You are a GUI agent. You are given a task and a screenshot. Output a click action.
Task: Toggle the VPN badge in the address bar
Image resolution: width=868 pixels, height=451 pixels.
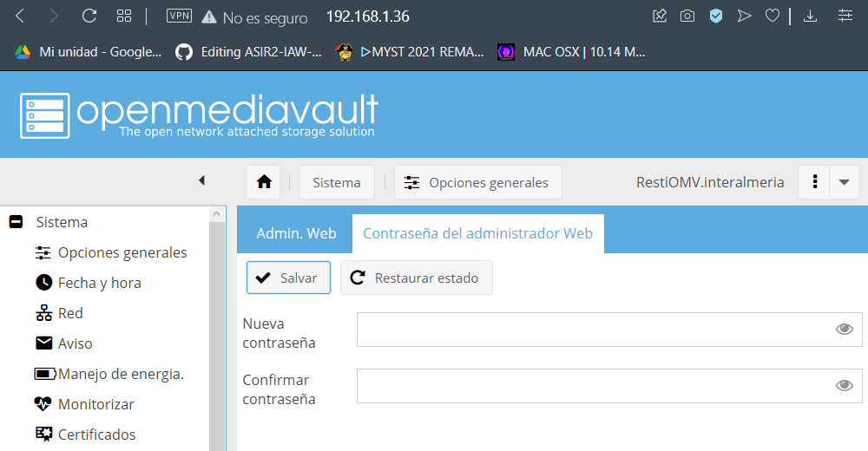click(180, 16)
